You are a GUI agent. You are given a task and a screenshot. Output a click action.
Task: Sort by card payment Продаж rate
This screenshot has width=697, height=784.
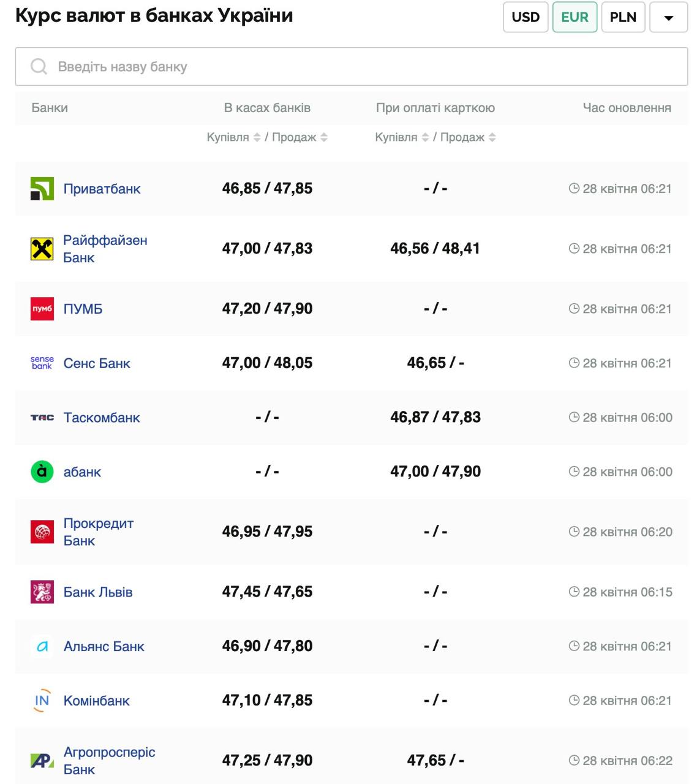coord(492,138)
